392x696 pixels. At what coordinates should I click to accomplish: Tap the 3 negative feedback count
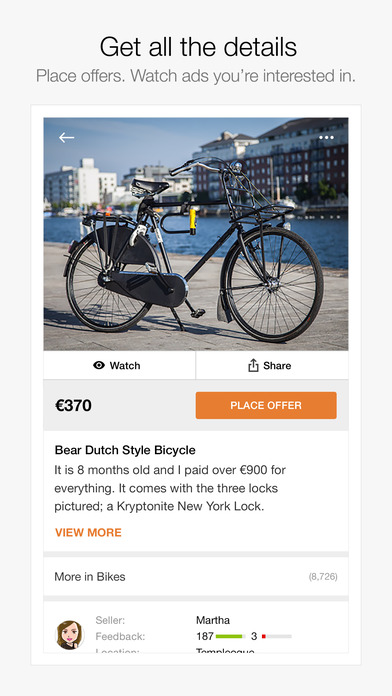pyautogui.click(x=254, y=637)
